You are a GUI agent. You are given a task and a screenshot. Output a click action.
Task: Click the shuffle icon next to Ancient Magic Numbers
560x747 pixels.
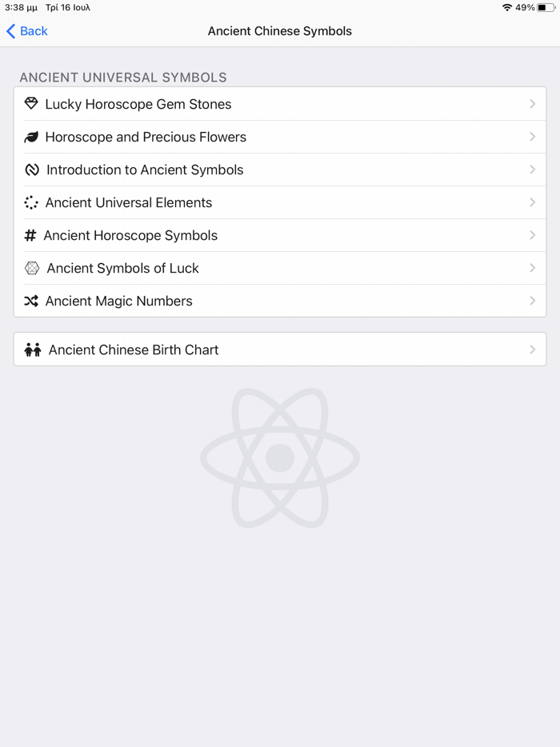pyautogui.click(x=31, y=301)
